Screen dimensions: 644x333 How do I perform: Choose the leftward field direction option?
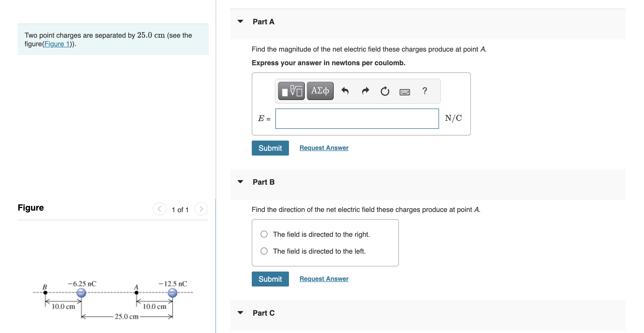264,251
